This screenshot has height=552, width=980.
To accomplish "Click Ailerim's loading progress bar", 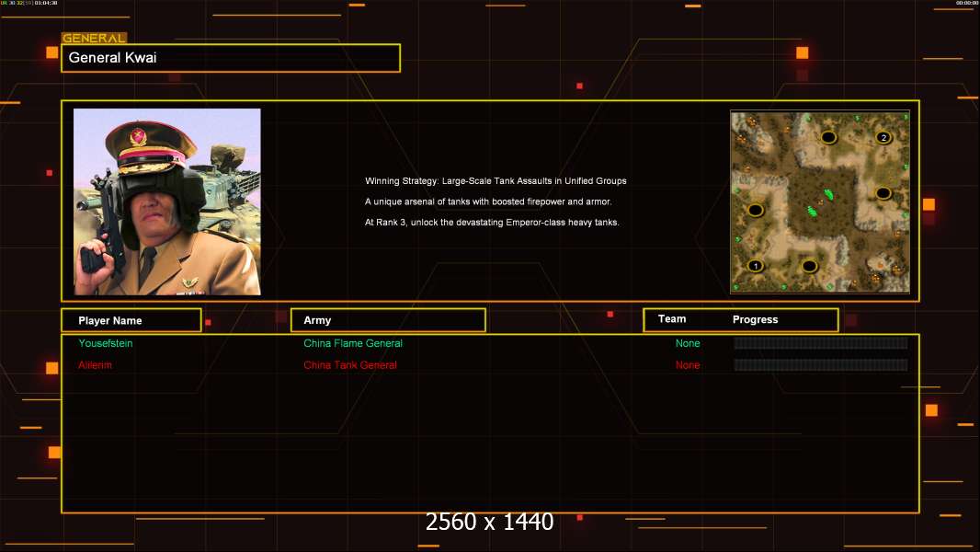I will [x=820, y=365].
